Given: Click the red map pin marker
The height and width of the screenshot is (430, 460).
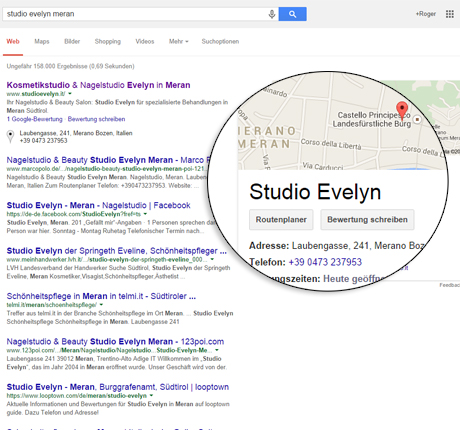Looking at the screenshot, I should 402,111.
